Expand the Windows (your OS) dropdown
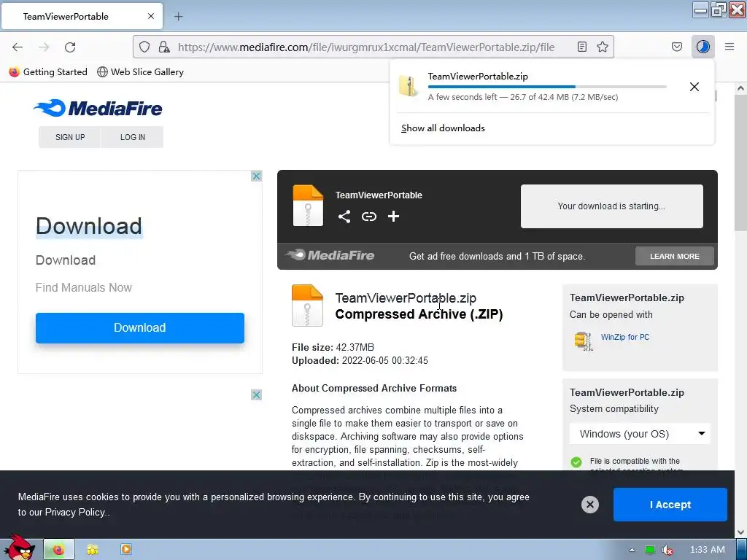747x560 pixels. pyautogui.click(x=640, y=434)
